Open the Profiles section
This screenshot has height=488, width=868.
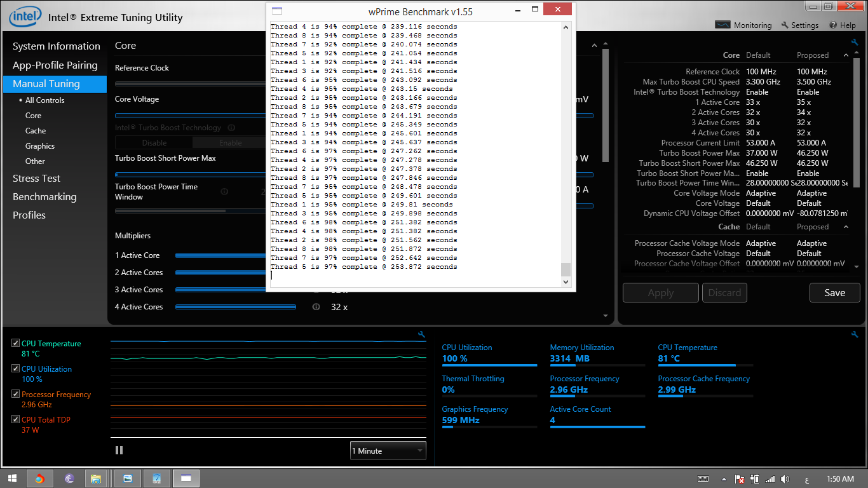pos(29,215)
